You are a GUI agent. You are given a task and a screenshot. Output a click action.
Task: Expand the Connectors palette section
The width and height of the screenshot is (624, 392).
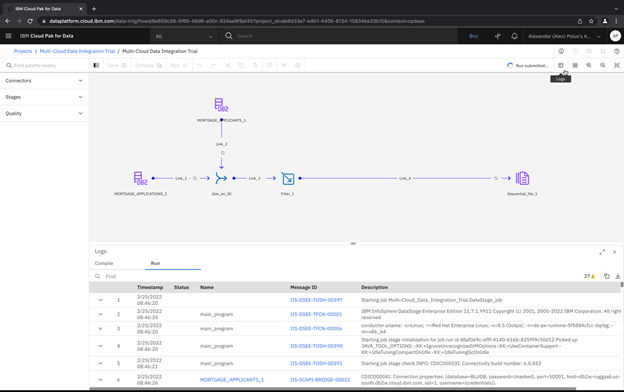click(x=44, y=81)
